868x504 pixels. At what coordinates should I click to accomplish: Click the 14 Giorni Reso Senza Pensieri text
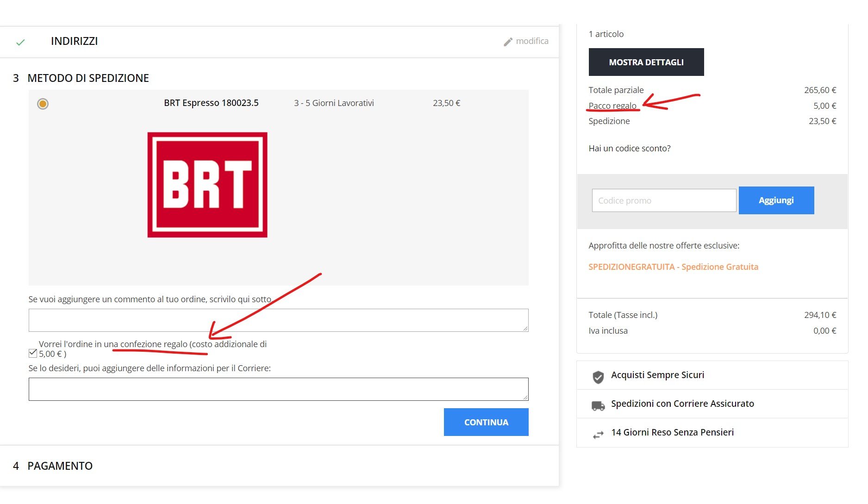672,432
